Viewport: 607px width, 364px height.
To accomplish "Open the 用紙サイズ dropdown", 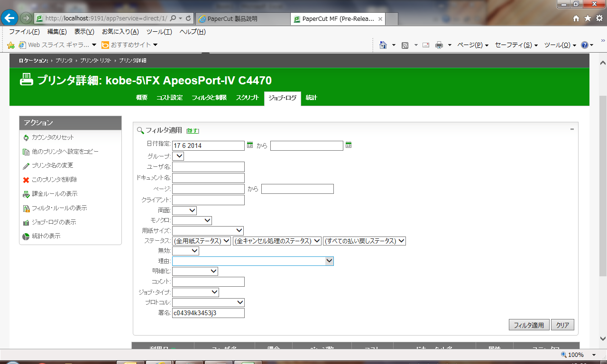I will pyautogui.click(x=208, y=230).
